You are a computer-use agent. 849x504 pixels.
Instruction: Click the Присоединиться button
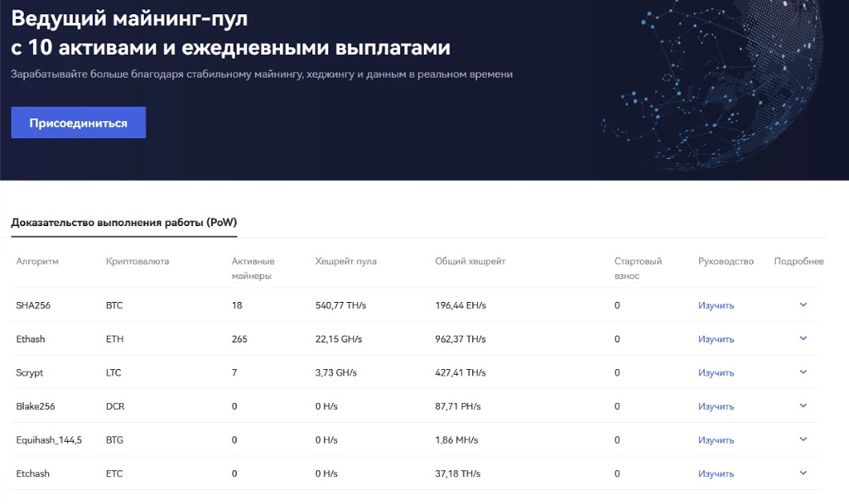pos(79,122)
